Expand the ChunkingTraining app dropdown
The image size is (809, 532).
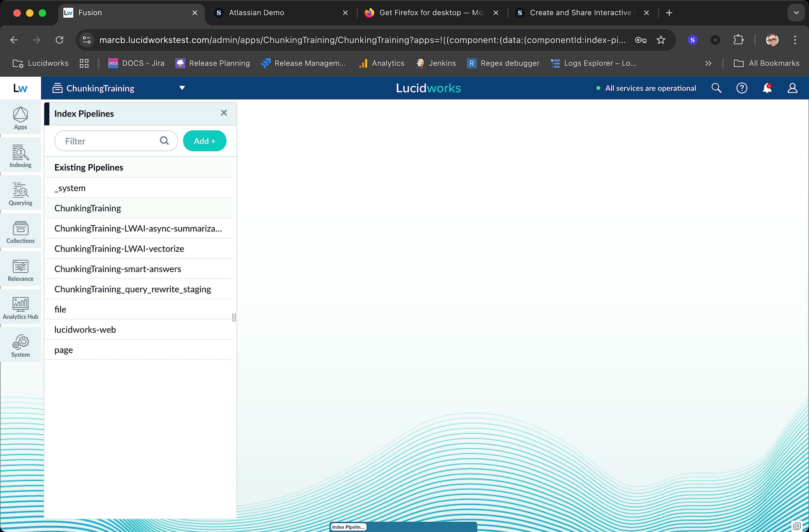[182, 88]
